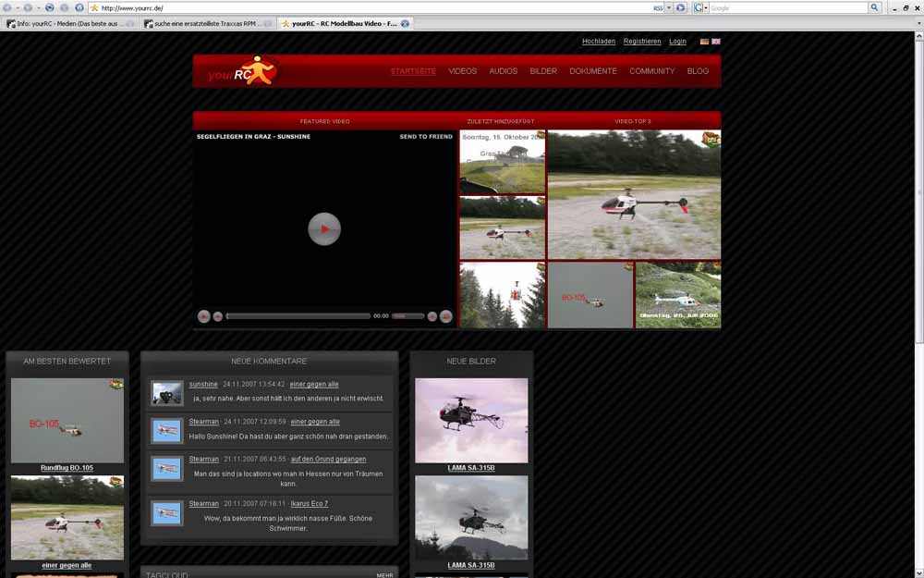This screenshot has width=924, height=578.
Task: Open the VIDEOS menu item
Action: pyautogui.click(x=463, y=71)
